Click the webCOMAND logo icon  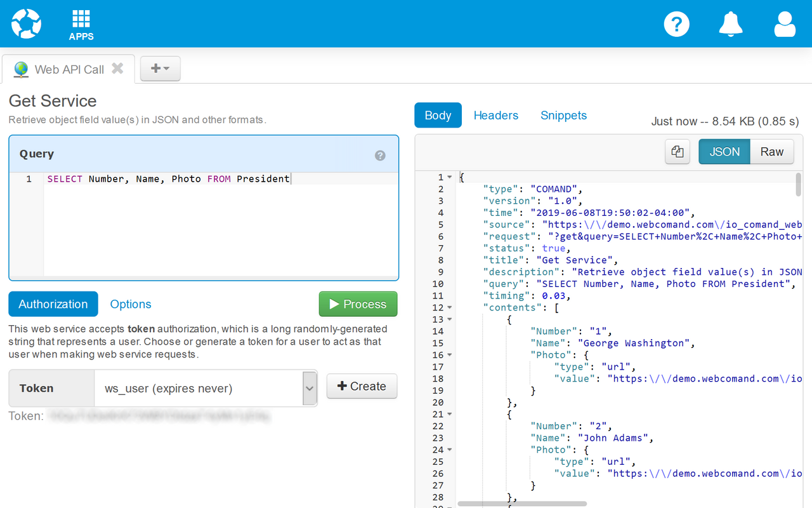[x=26, y=23]
